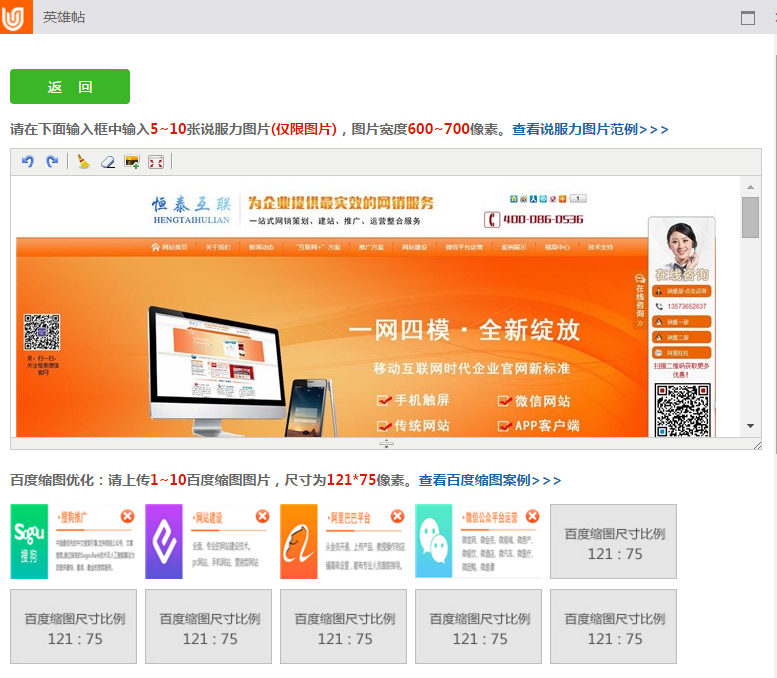This screenshot has height=678, width=777.
Task: Click the Sogou 搜狗推广 thumbnail image
Action: 72,542
